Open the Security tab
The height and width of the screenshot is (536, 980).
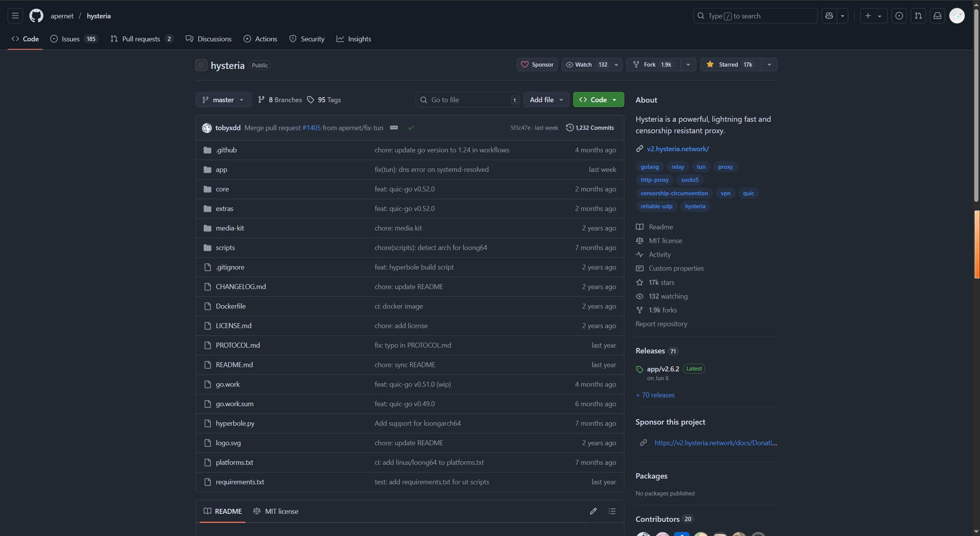[x=307, y=39]
